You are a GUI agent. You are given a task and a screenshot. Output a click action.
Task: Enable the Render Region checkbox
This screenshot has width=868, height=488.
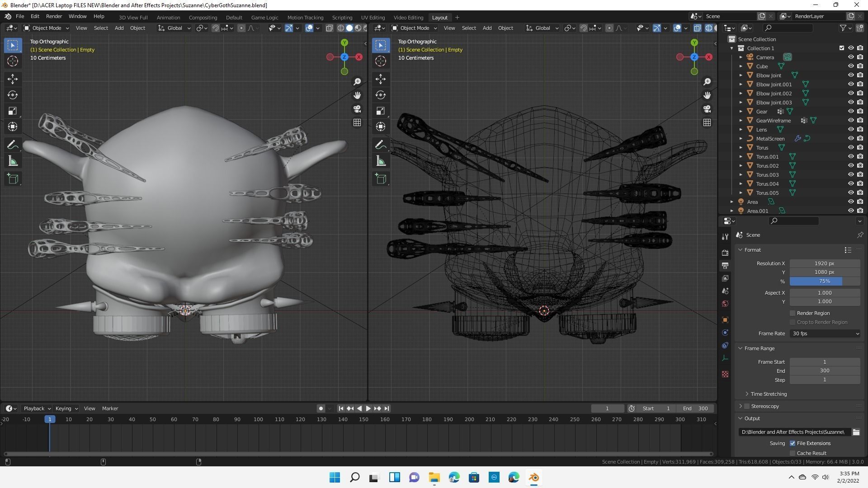[x=793, y=313]
